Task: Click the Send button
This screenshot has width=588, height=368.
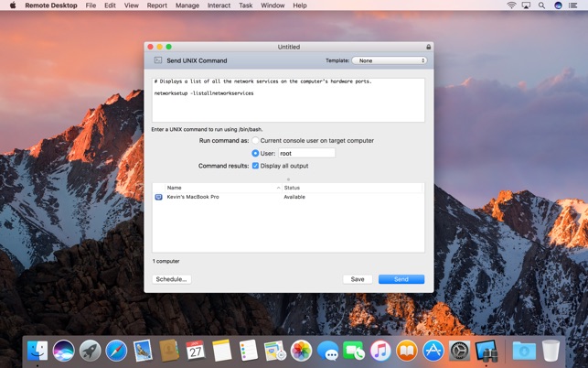Action: (x=401, y=279)
